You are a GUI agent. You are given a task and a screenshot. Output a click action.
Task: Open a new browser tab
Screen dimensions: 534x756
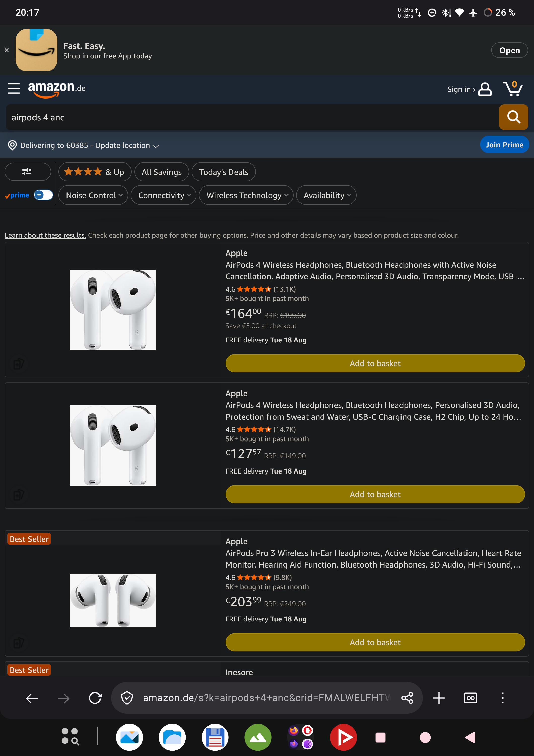click(x=439, y=698)
